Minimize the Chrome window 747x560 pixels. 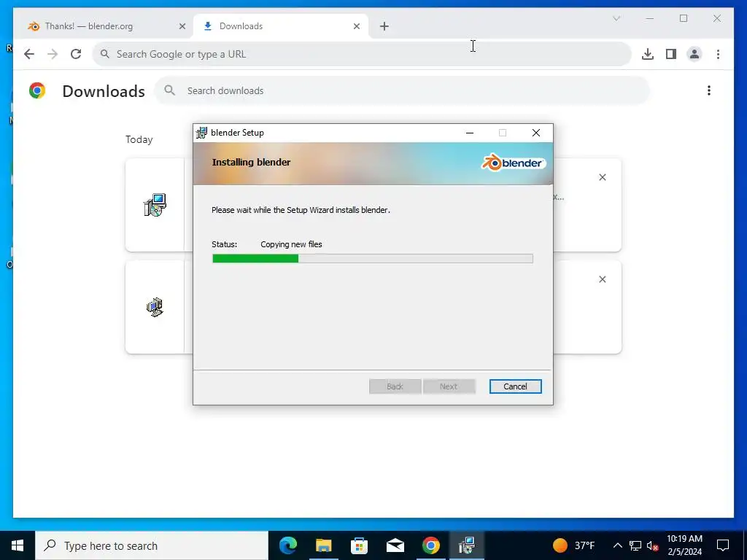coord(649,18)
